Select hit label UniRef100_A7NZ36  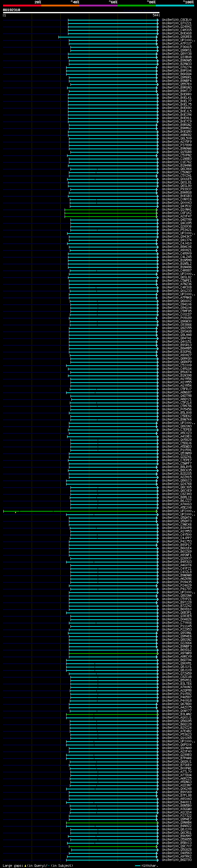coord(177,284)
